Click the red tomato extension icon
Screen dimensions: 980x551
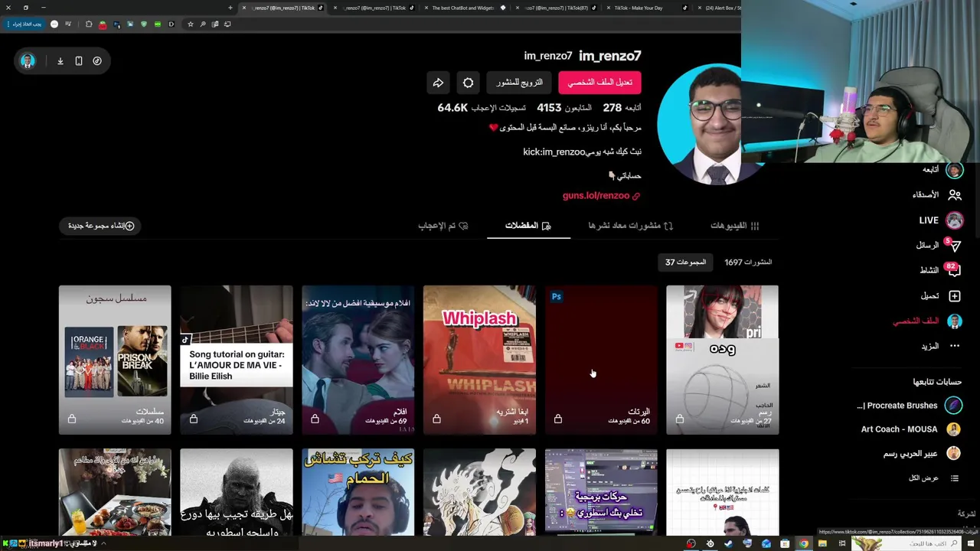(103, 24)
